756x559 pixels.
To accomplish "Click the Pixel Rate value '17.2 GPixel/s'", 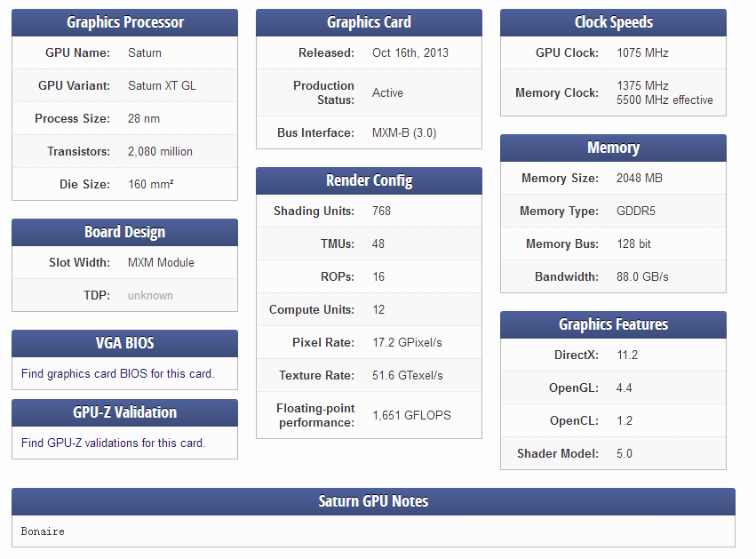I will coord(407,342).
